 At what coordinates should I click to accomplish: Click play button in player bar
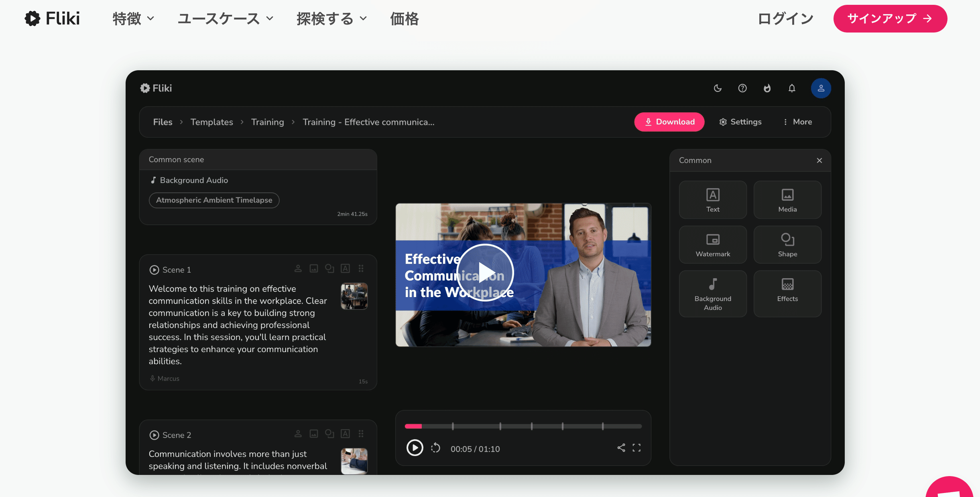pos(415,448)
